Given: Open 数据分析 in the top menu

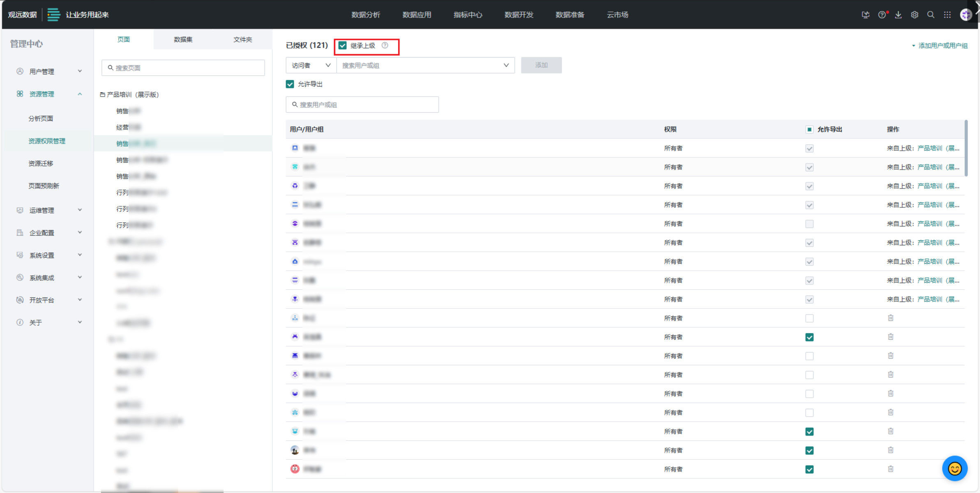Looking at the screenshot, I should pos(366,15).
